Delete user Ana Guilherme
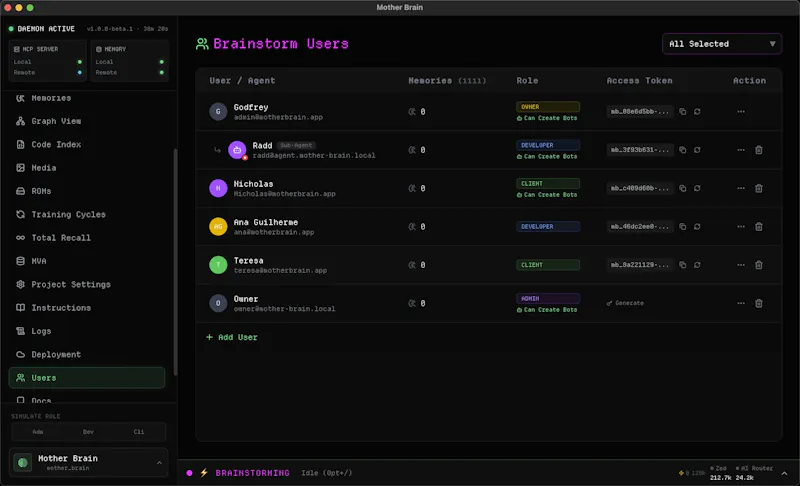The image size is (800, 486). point(759,226)
